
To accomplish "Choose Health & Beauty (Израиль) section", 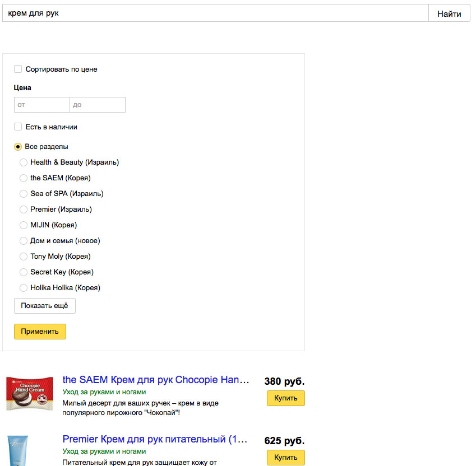I will pos(24,162).
